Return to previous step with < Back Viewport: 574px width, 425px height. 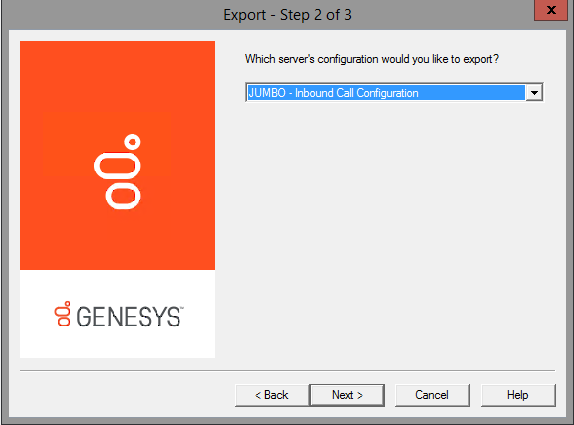coord(272,395)
